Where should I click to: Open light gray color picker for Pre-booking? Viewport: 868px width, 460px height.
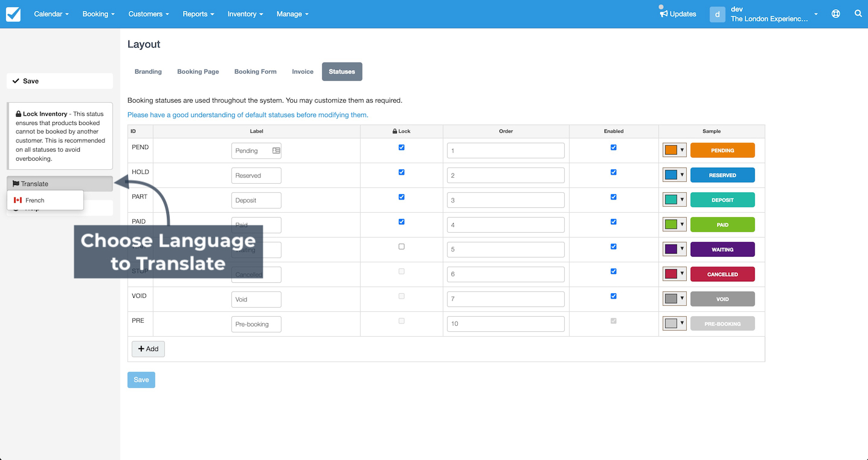[675, 323]
